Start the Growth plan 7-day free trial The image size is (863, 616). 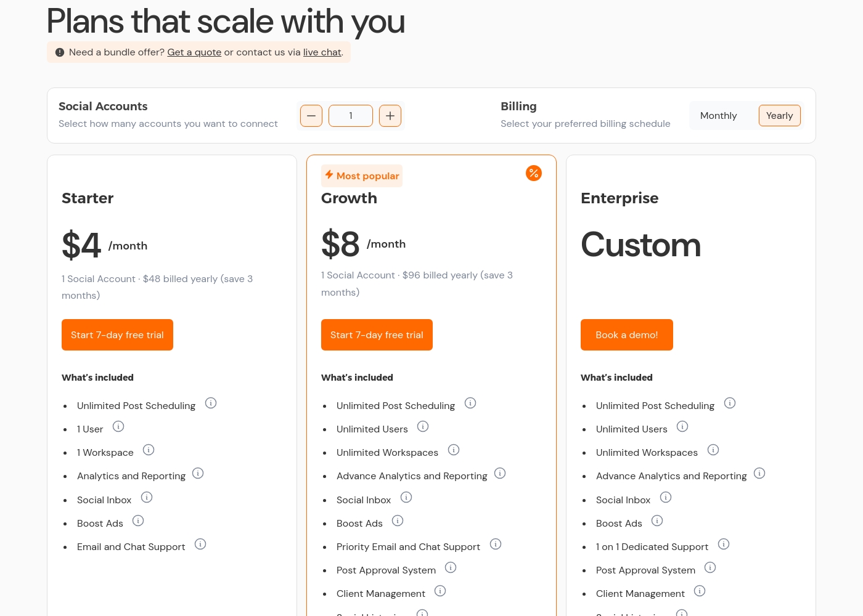[377, 334]
